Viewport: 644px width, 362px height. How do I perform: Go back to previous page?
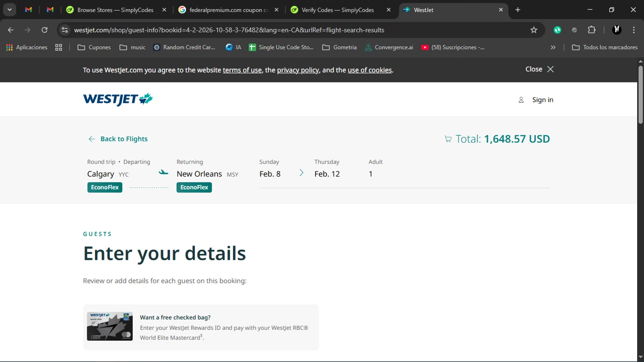pyautogui.click(x=11, y=30)
